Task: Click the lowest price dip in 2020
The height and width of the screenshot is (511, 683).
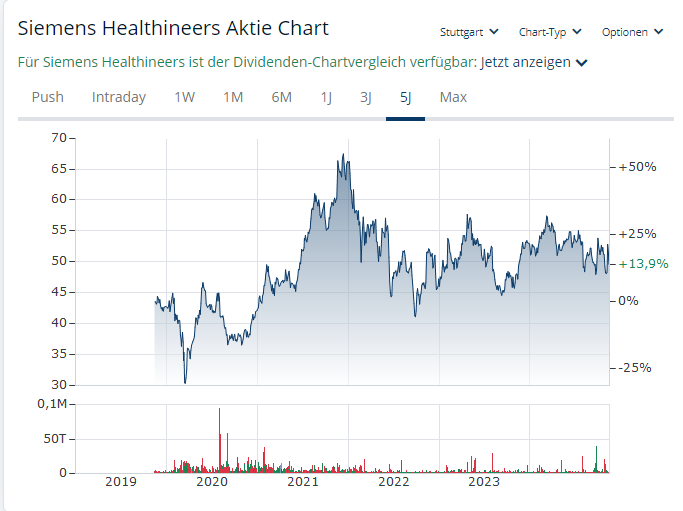Action: 185,381
